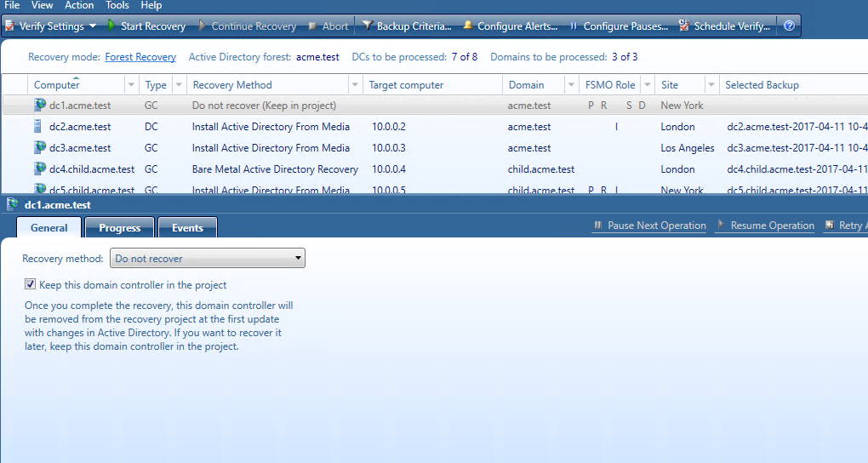Open the Computer column filter dropdown

131,85
